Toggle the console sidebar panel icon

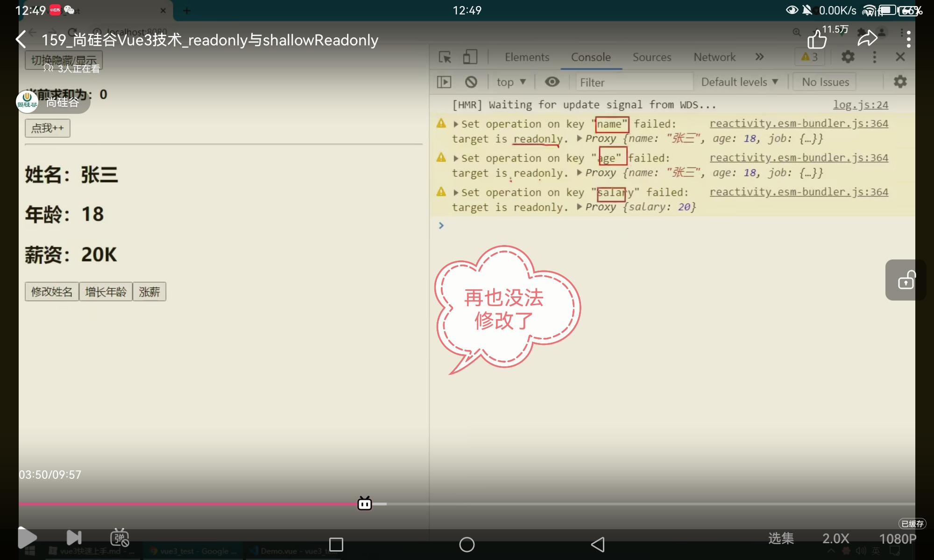(444, 82)
